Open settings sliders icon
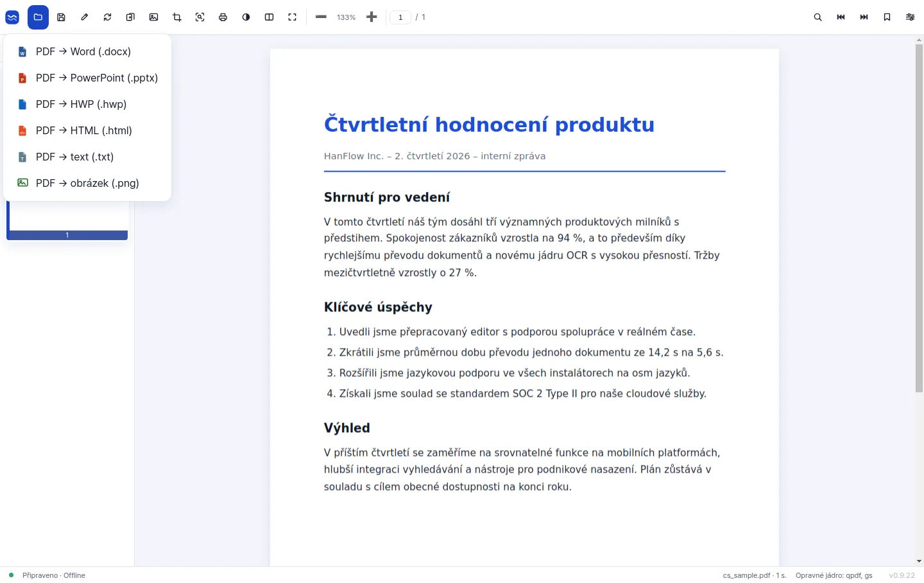This screenshot has width=924, height=583. point(910,17)
